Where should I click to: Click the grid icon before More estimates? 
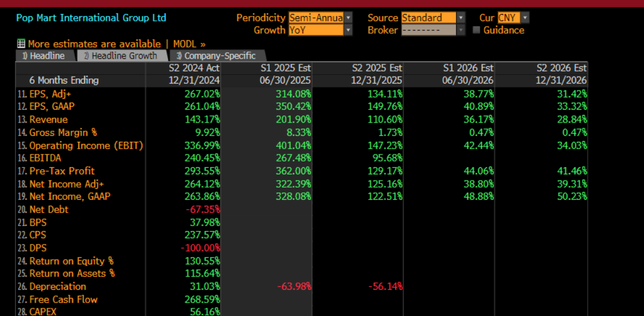pos(21,44)
